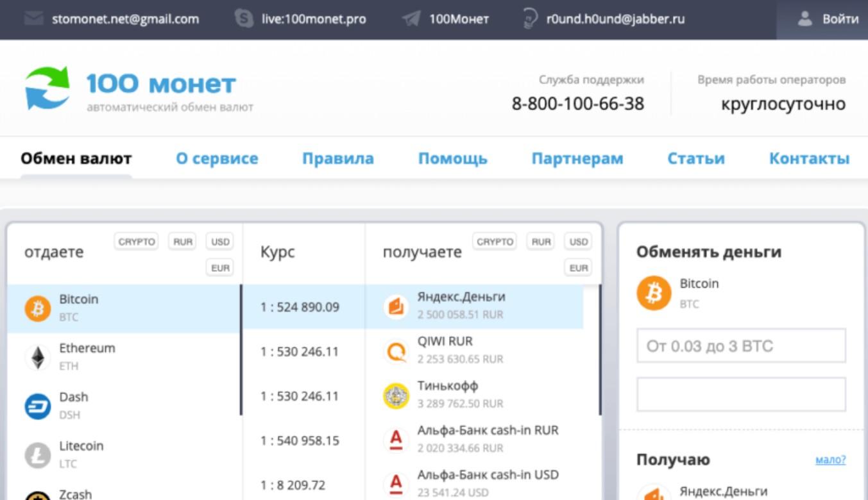This screenshot has height=500, width=868.
Task: Open the Правила page
Action: tap(338, 158)
